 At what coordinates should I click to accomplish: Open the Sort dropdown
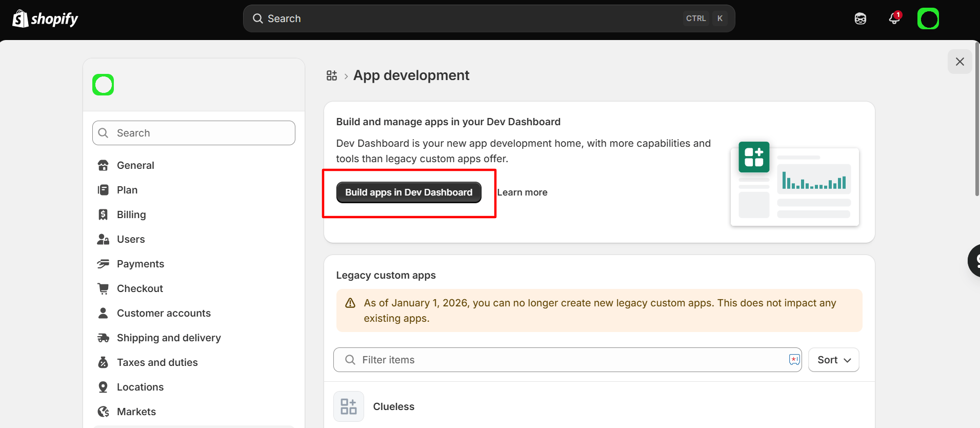coord(834,360)
